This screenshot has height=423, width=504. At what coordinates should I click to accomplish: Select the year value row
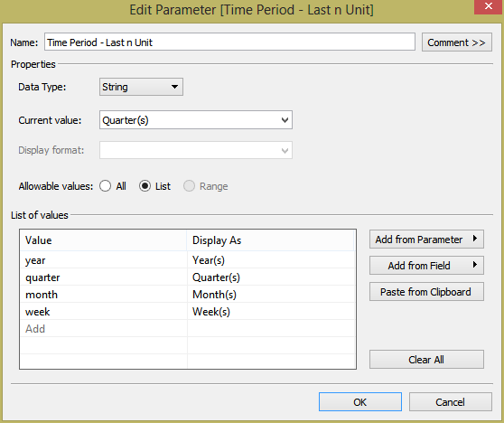click(187, 260)
